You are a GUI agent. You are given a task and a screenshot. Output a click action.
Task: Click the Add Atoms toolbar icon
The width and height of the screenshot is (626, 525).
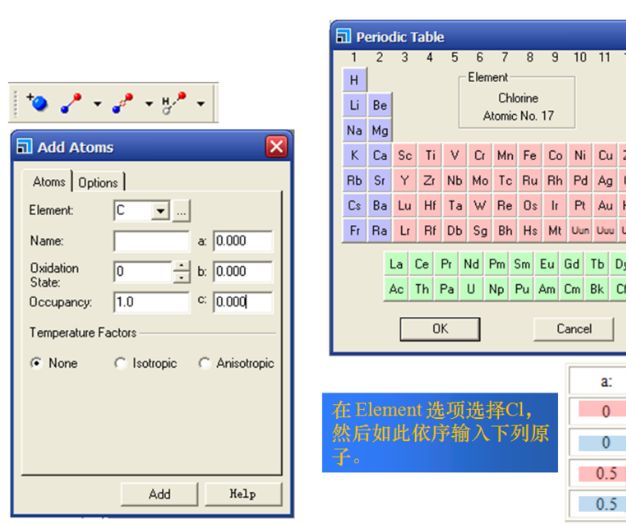[x=37, y=103]
